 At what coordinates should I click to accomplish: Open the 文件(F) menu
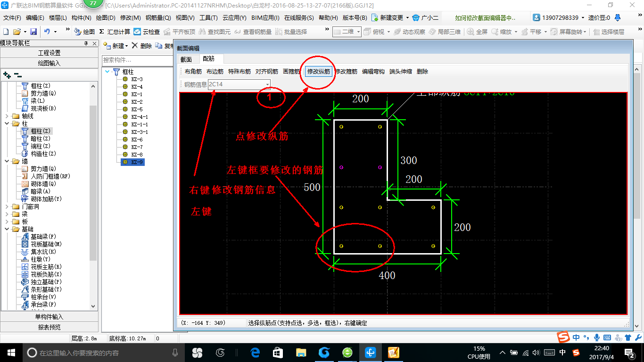click(12, 17)
